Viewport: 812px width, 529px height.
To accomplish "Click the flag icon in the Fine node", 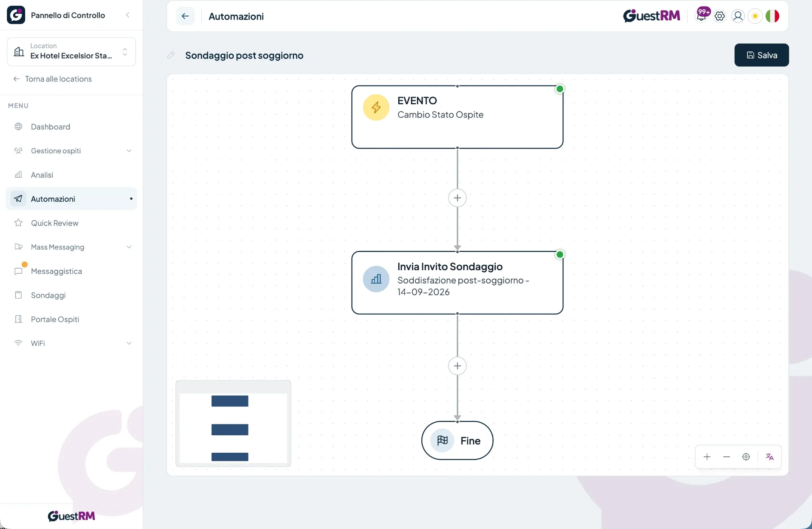I will [442, 441].
